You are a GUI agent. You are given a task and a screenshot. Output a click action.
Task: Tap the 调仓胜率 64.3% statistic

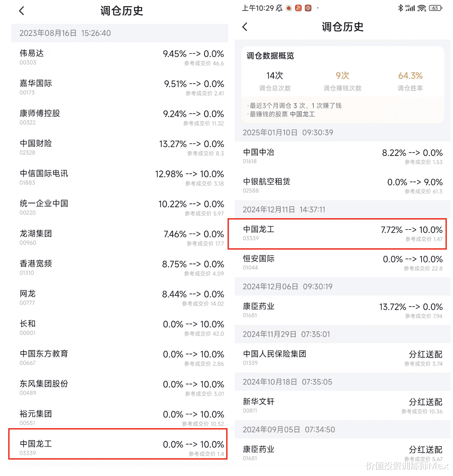410,81
